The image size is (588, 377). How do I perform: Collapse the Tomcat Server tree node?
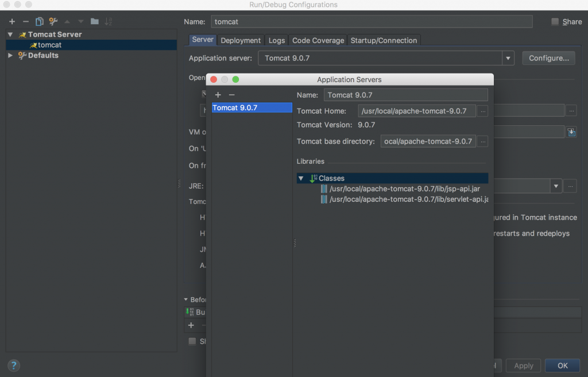[x=10, y=34]
